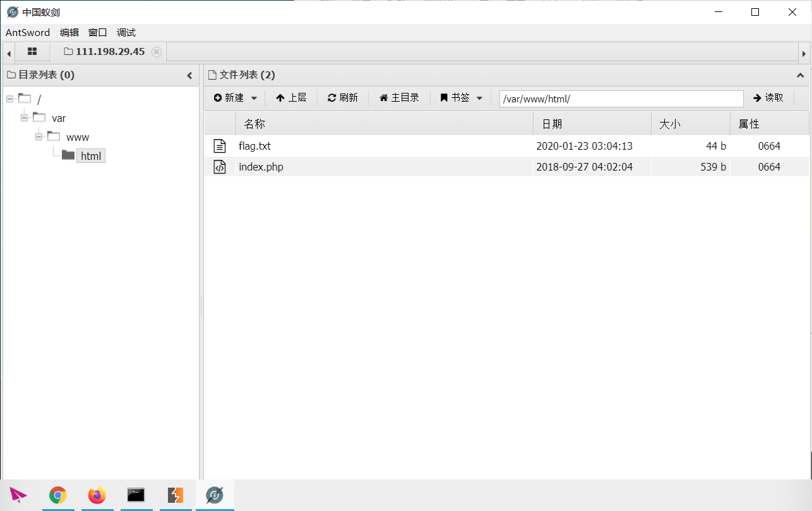Viewport: 812px width, 511px height.
Task: Click the flag.txt text file icon
Action: tap(220, 146)
